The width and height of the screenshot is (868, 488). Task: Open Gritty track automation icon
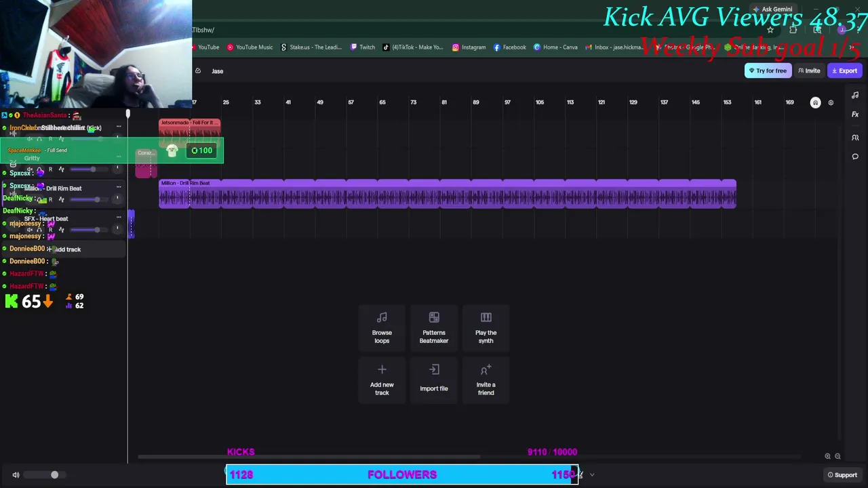(62, 169)
